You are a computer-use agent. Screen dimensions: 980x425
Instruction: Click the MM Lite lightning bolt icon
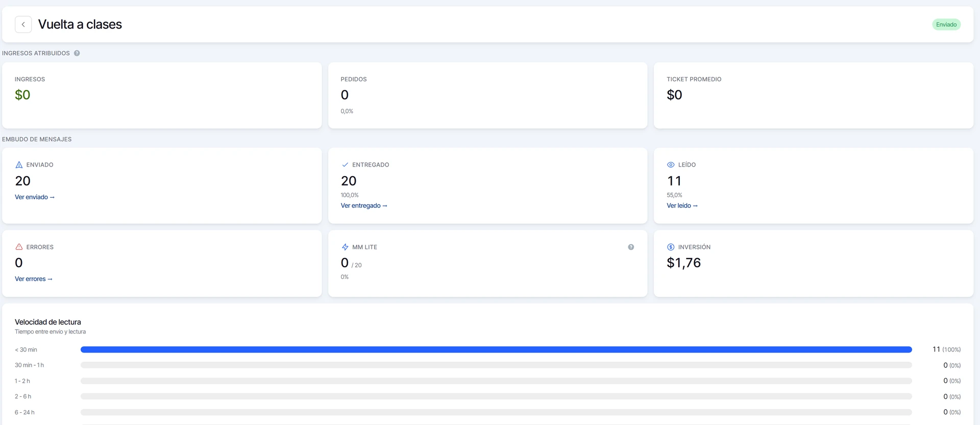coord(345,247)
